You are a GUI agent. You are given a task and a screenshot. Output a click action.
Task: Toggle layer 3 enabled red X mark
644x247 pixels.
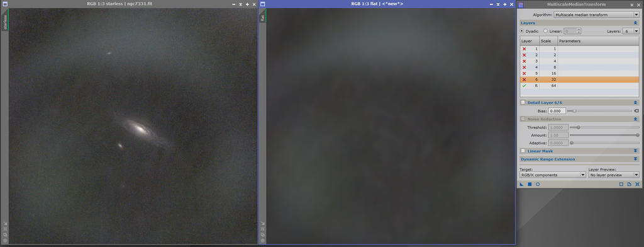coord(524,61)
